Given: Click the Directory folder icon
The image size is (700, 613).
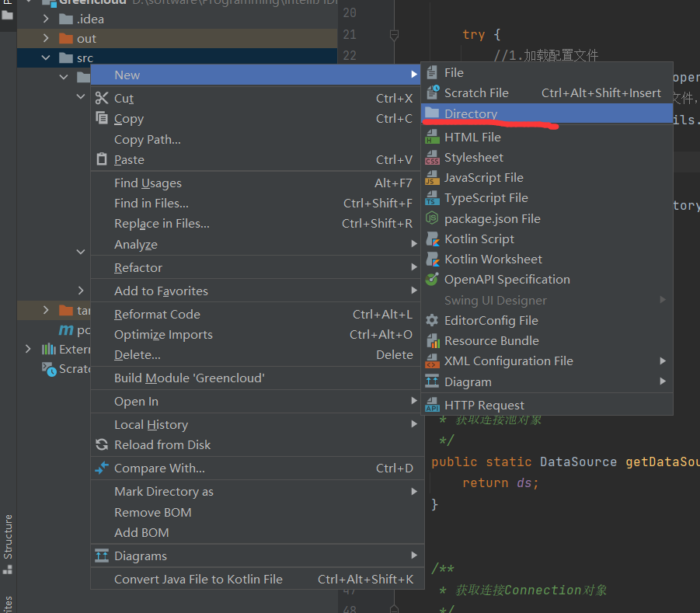Looking at the screenshot, I should click(x=432, y=113).
